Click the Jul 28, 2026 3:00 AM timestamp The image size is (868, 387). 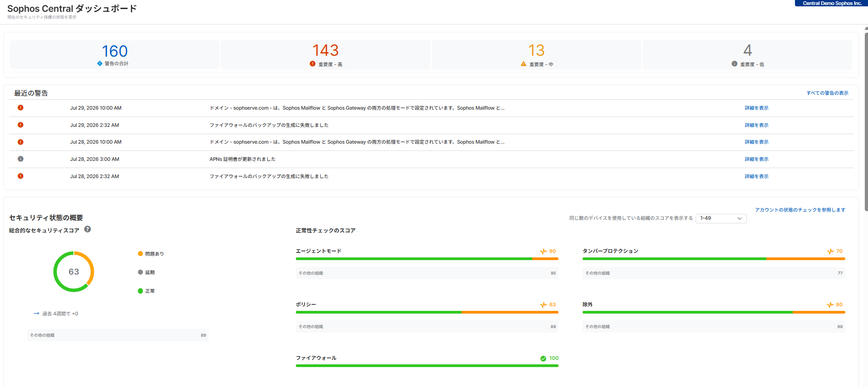(94, 159)
